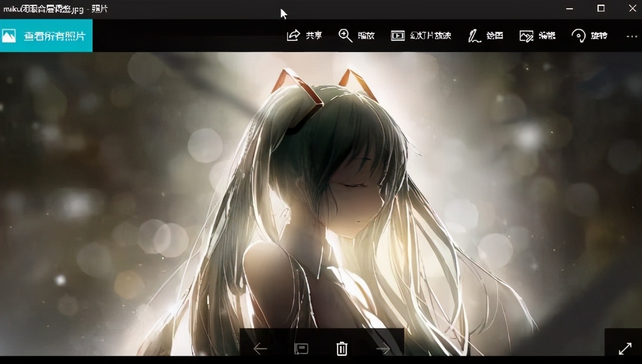Close the Photos window

click(x=632, y=9)
